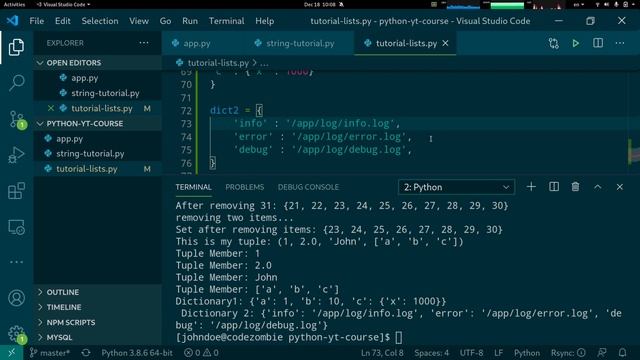Change end of line sequence LF
Viewport: 640px width, 360px height.
tap(498, 353)
